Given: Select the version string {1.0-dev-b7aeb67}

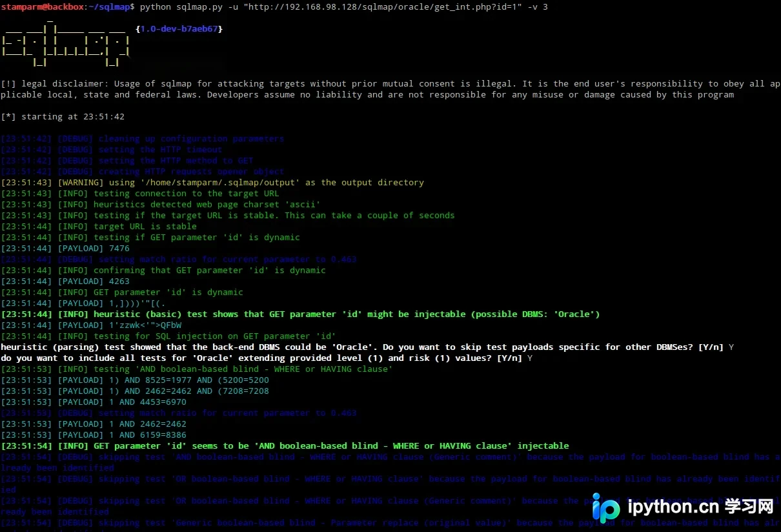Looking at the screenshot, I should point(179,29).
